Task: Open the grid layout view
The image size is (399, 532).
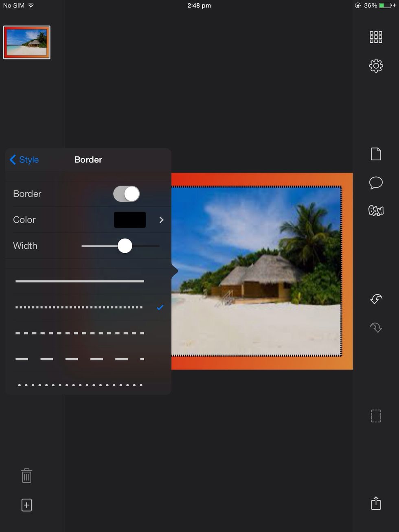Action: (375, 37)
